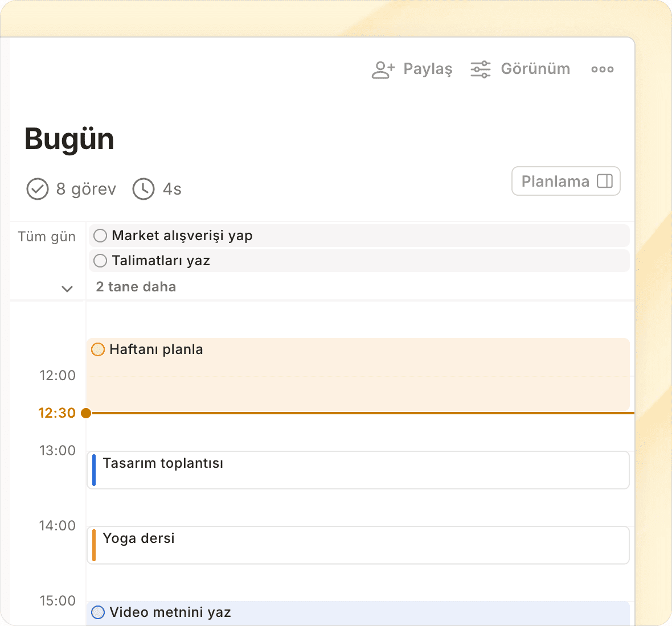
Task: Click the Görünüm sliders icon
Action: point(480,69)
